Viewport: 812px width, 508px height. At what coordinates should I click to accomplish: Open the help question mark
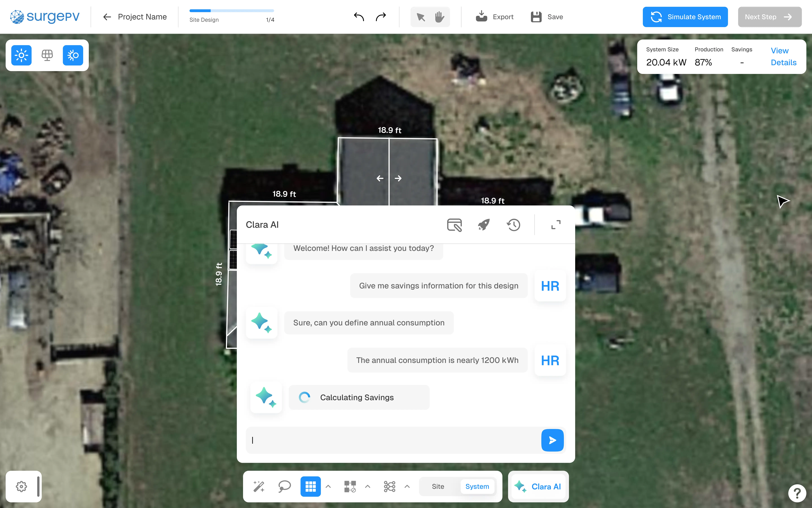coord(797,493)
